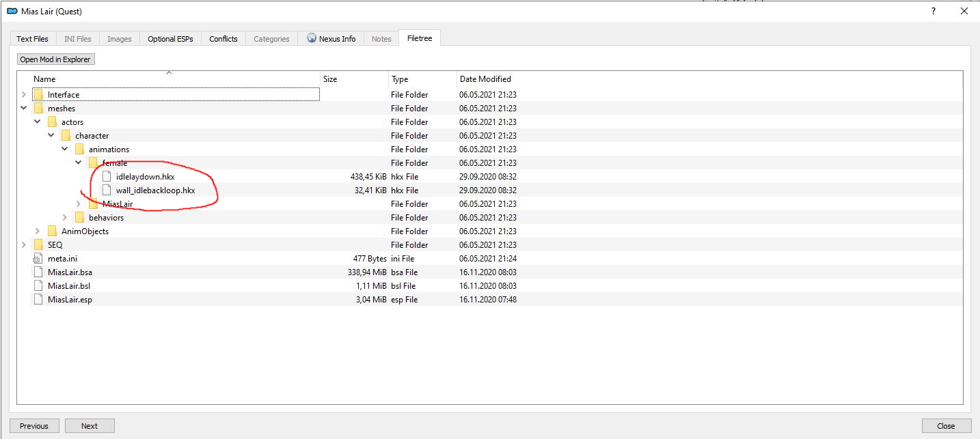Collapse the actors folder
This screenshot has height=439, width=980.
point(38,122)
